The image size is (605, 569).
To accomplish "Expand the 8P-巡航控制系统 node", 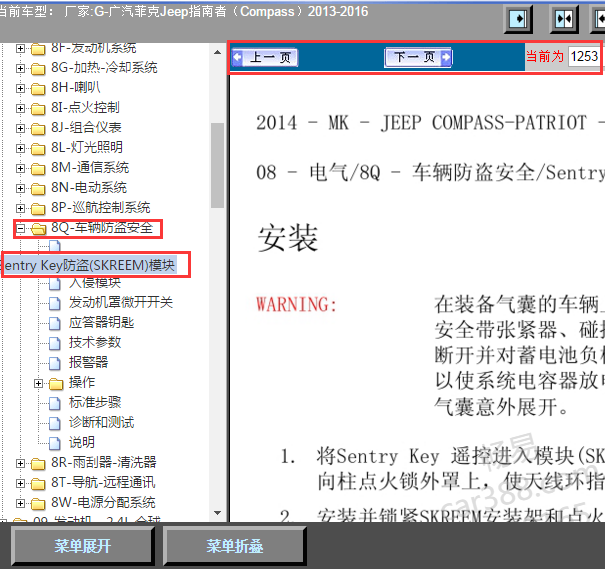I will [20, 208].
